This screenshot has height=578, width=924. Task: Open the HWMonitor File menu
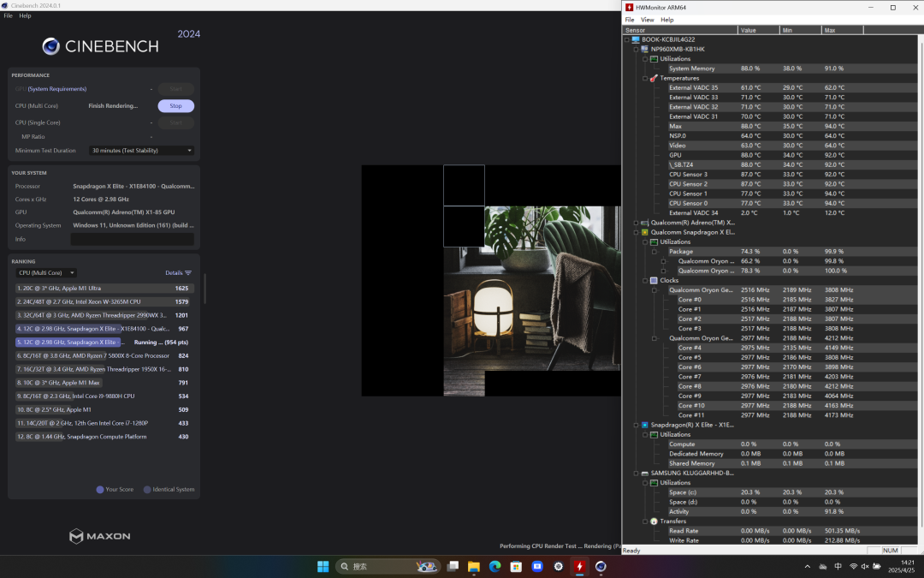click(x=630, y=20)
